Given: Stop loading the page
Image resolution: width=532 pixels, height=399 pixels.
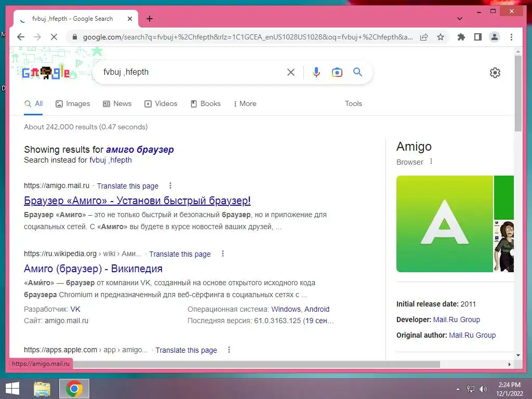Looking at the screenshot, I should click(x=54, y=37).
